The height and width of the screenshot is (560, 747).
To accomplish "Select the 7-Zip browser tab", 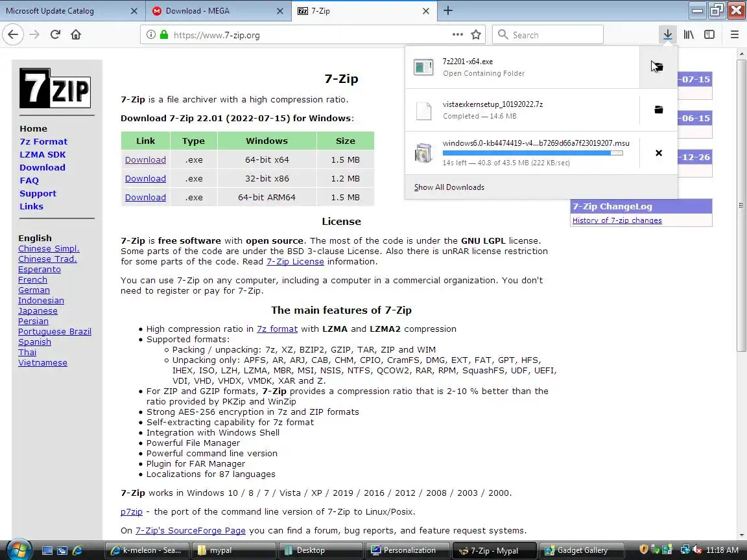I will click(x=364, y=11).
